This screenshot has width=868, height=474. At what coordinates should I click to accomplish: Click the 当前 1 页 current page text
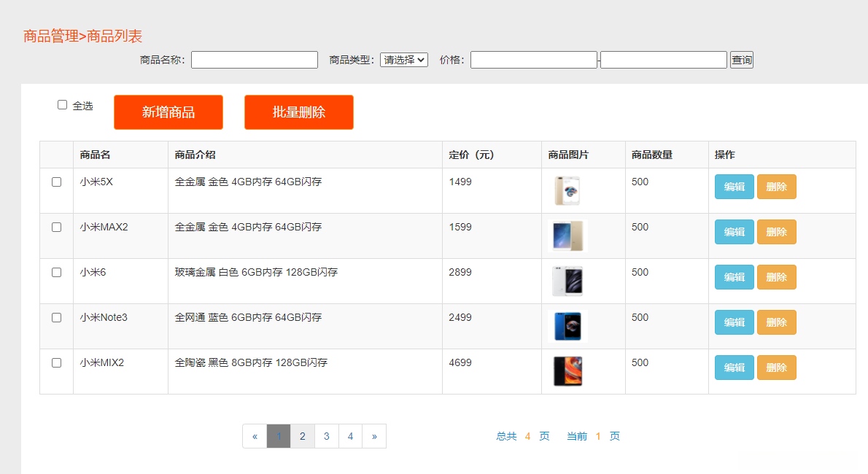(593, 436)
